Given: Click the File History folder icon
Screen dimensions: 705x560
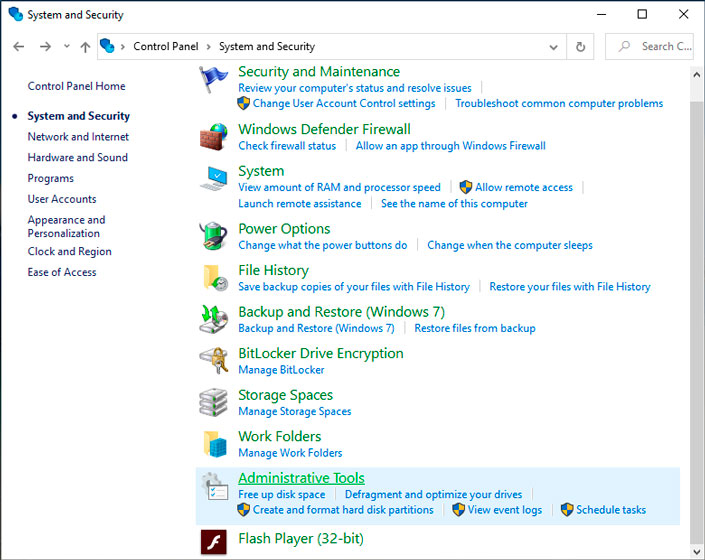Looking at the screenshot, I should [215, 277].
